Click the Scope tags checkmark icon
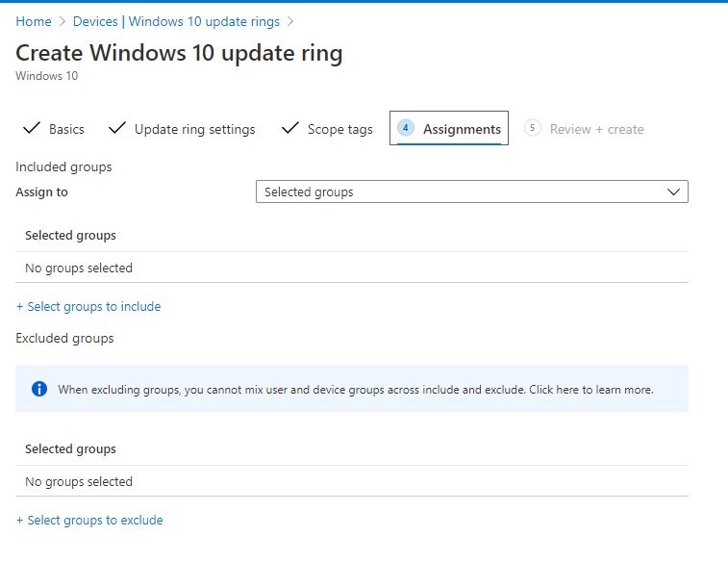Screen dimensions: 728x562 click(290, 128)
